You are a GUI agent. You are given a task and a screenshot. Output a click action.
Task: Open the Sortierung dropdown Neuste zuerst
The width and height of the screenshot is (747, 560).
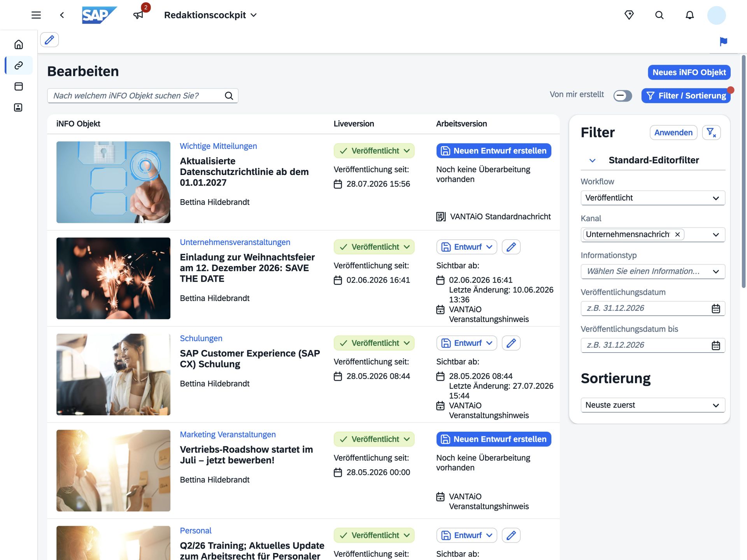point(653,405)
